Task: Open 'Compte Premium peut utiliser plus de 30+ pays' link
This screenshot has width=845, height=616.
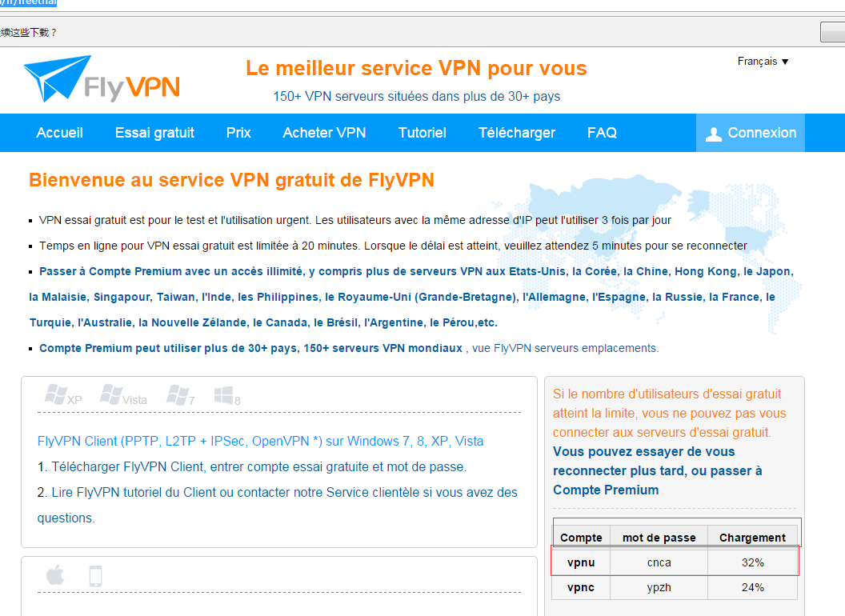Action: (250, 348)
